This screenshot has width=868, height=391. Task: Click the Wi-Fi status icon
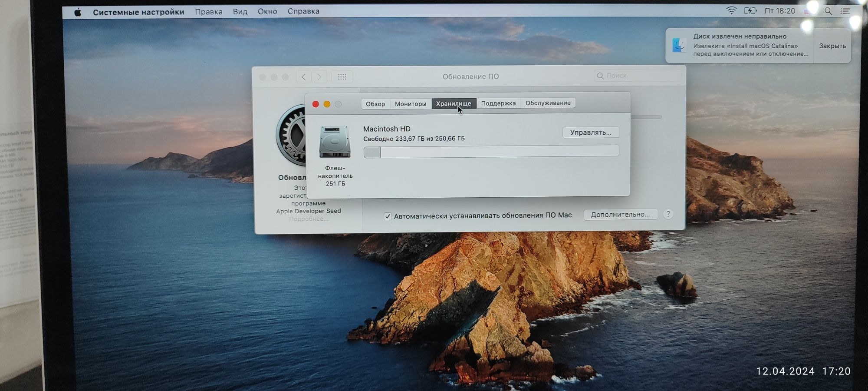732,10
